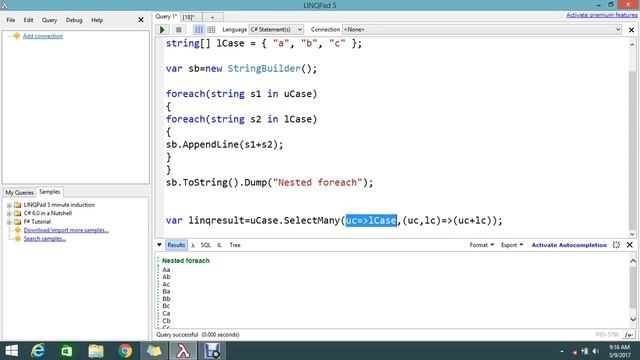
Task: Close the left panel with the X
Action: 141,20
